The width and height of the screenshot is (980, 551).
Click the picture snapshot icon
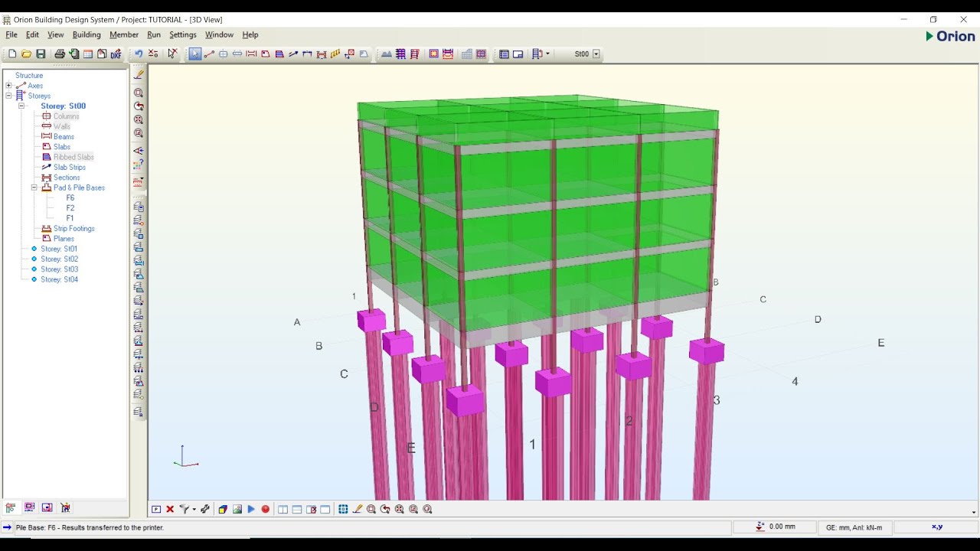[x=237, y=509]
